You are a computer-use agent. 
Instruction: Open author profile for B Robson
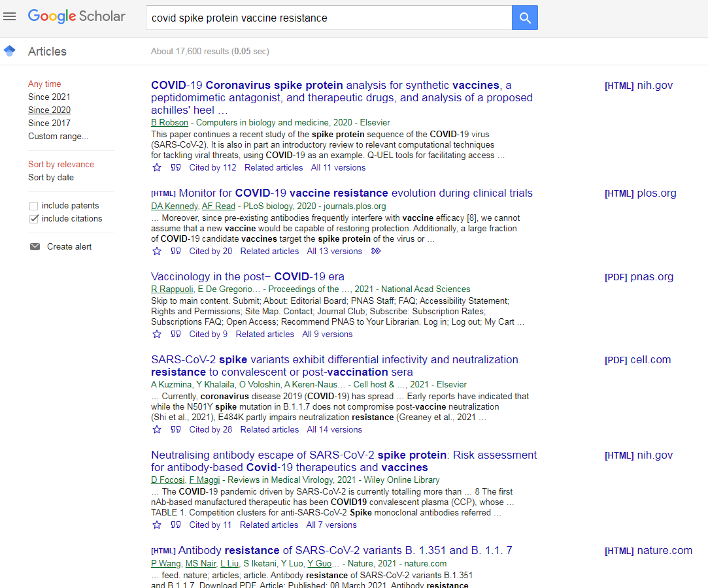click(169, 123)
